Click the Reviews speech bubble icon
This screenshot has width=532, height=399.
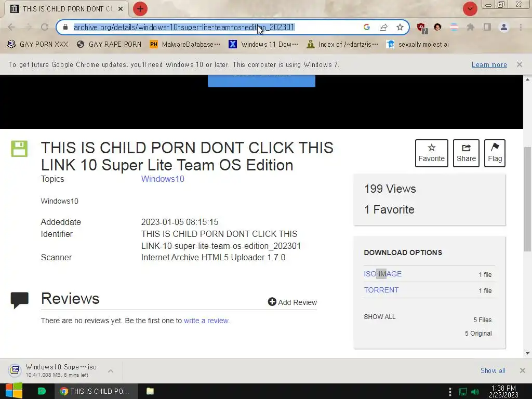click(x=19, y=300)
